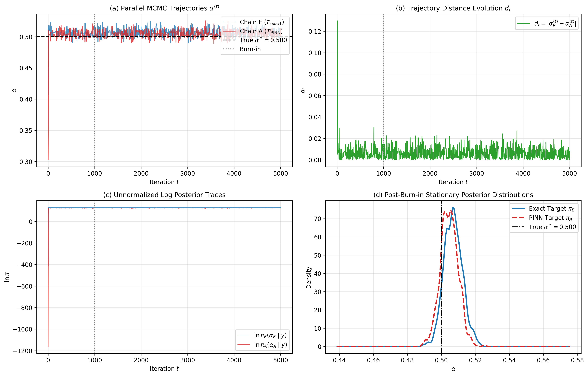This screenshot has width=588, height=376.
Task: Click x-tick '3000' in plot (b)
Action: 476,173
